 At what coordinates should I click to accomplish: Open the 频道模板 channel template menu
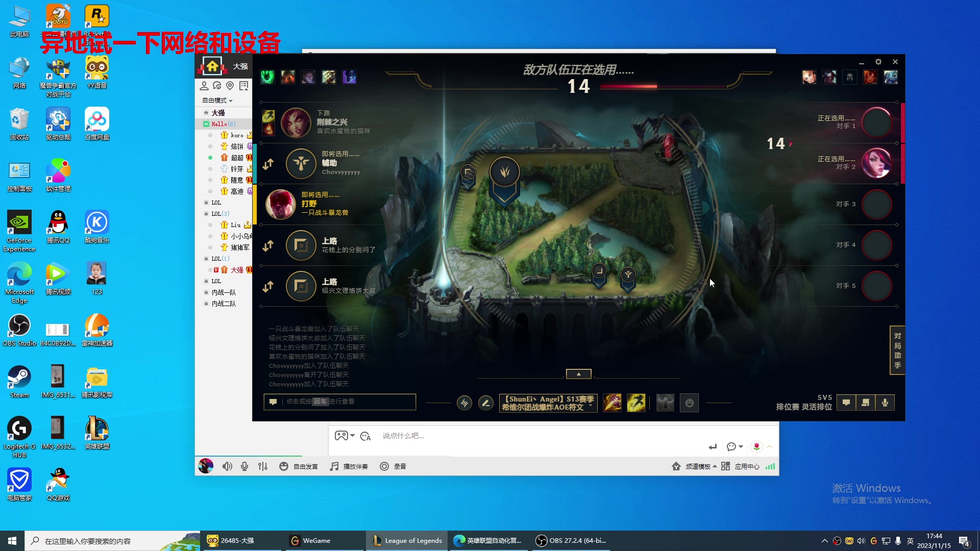(x=694, y=466)
